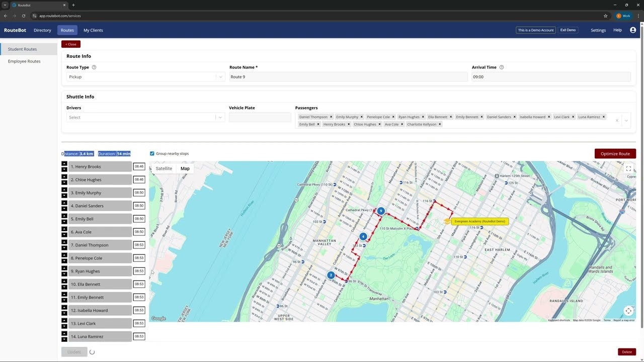Click browser Work profile button
Viewport: 644px width, 362px height.
point(623,16)
